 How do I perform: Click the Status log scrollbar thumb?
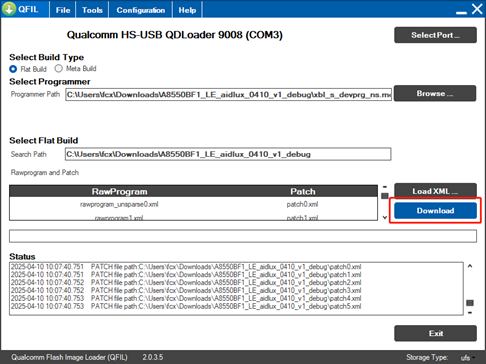pyautogui.click(x=470, y=303)
